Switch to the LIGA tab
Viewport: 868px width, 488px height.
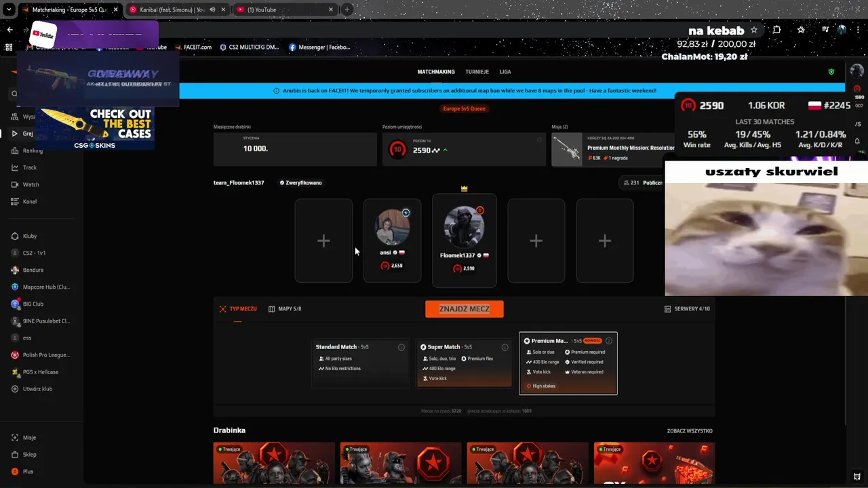point(505,72)
